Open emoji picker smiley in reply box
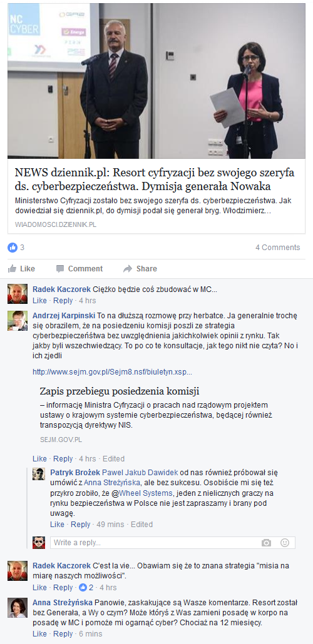 pyautogui.click(x=285, y=543)
